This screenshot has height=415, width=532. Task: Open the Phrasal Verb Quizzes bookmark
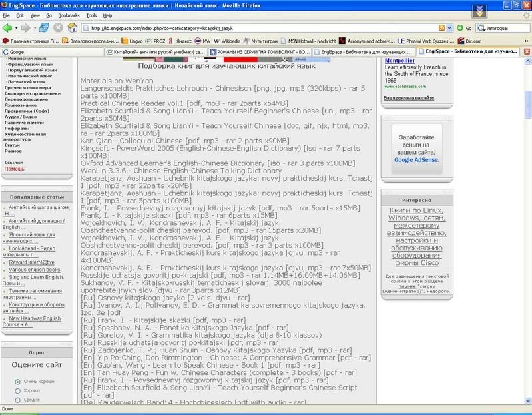pyautogui.click(x=426, y=41)
